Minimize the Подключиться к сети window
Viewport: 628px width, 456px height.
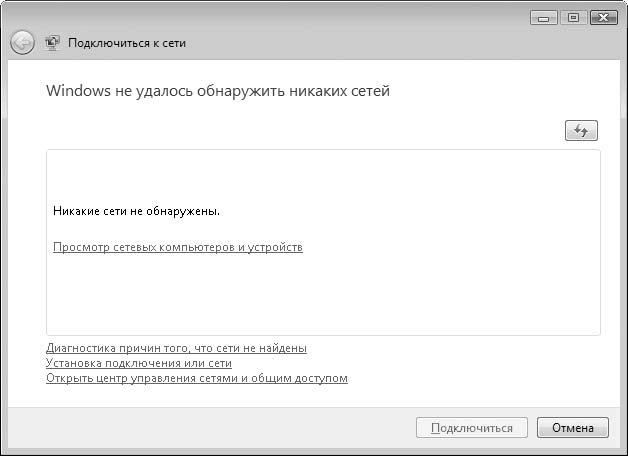pos(543,18)
